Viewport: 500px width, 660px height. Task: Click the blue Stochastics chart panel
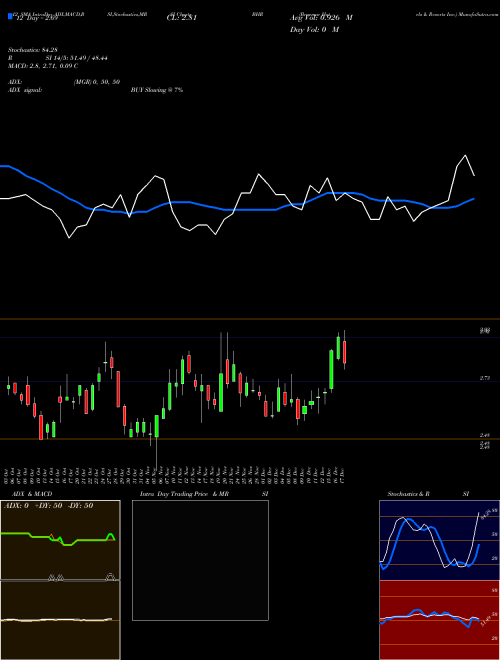point(439,540)
